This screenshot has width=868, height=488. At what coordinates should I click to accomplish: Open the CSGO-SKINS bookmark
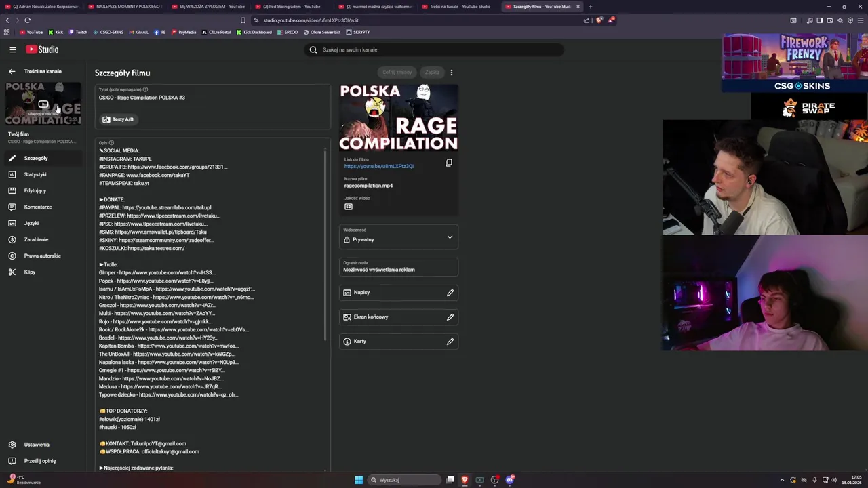tap(108, 32)
